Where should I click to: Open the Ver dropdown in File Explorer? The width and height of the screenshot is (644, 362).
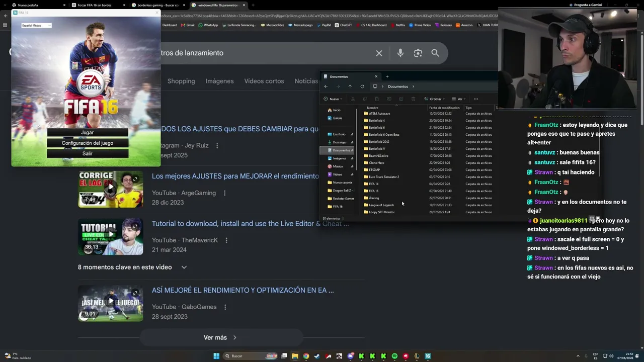[x=458, y=99]
